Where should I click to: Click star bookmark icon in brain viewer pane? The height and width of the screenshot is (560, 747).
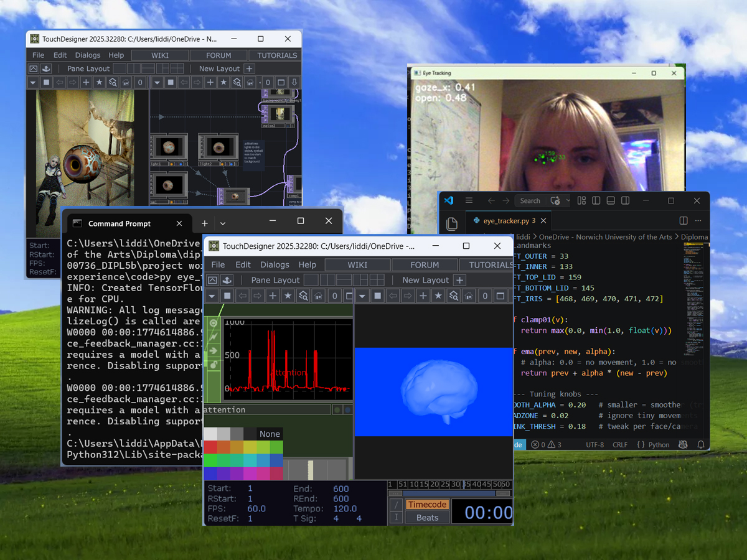pyautogui.click(x=438, y=296)
